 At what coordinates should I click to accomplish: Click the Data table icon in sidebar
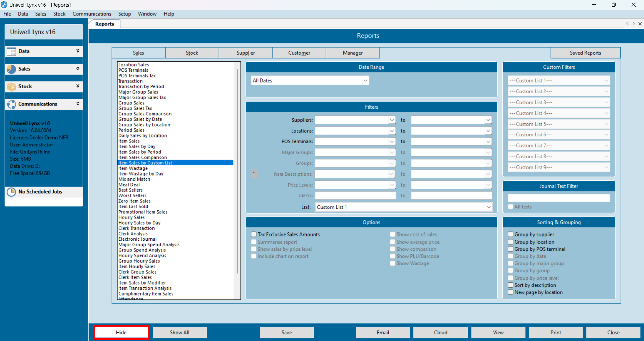(x=11, y=51)
